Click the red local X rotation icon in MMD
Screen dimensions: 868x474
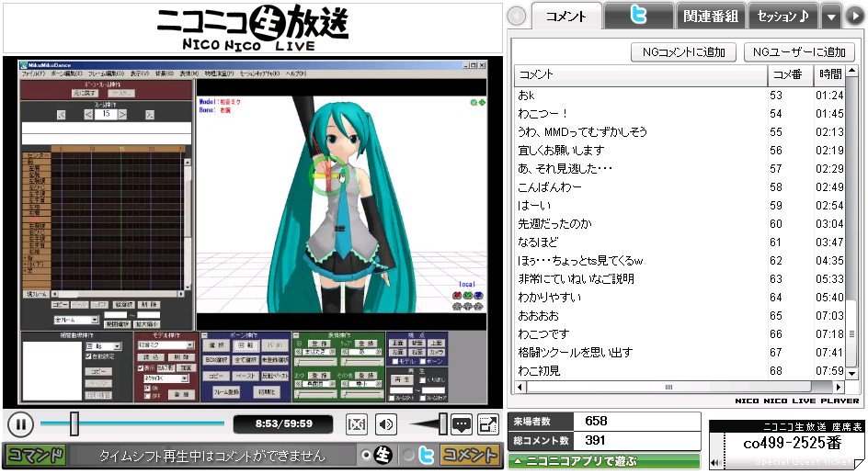tap(457, 296)
